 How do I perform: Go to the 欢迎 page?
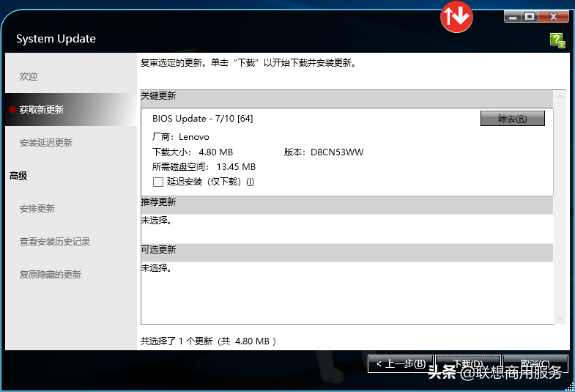click(x=29, y=77)
